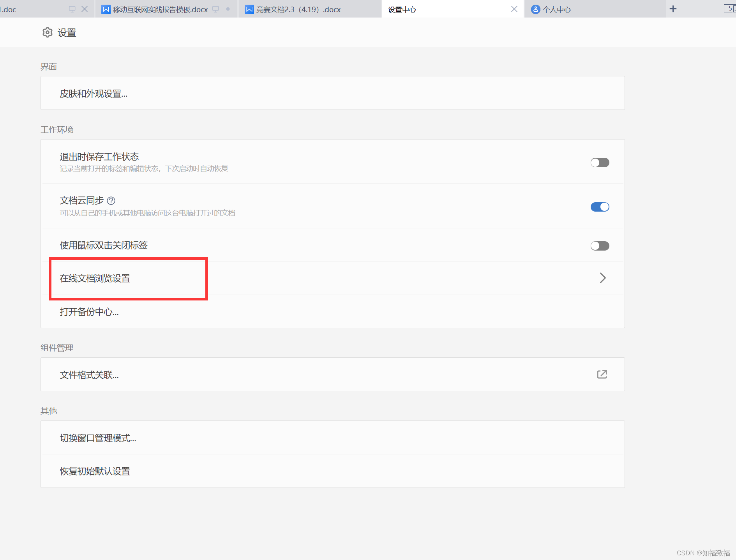Expand 在线文档浏览设置 chevron arrow
Viewport: 736px width, 560px height.
click(602, 278)
